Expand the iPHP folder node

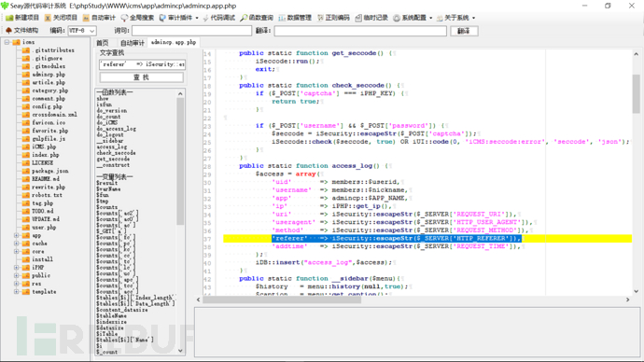[17, 267]
